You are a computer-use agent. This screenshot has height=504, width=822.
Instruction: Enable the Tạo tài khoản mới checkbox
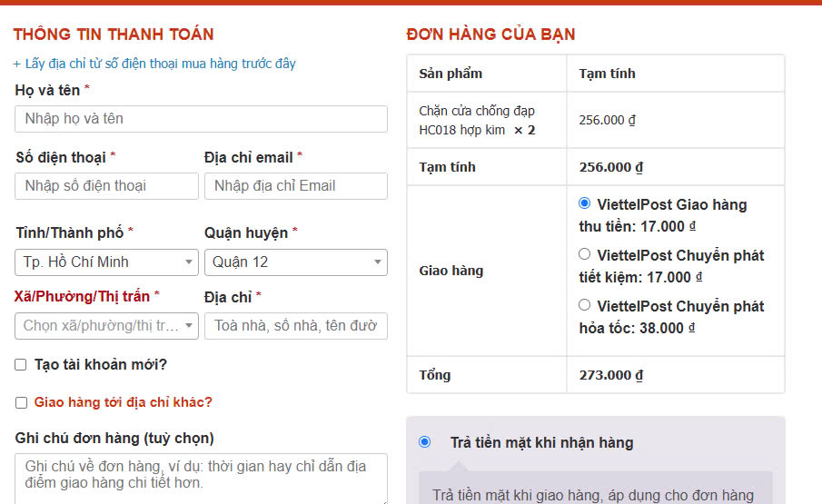pos(21,365)
